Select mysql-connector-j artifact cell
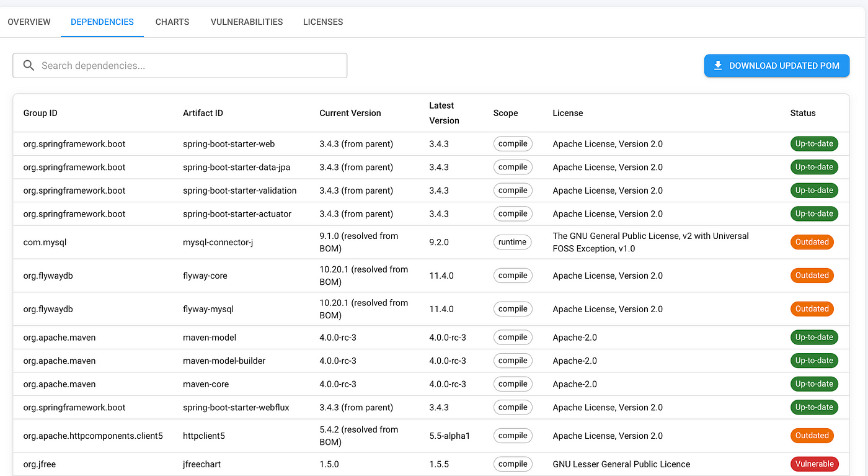The image size is (868, 476). 218,242
